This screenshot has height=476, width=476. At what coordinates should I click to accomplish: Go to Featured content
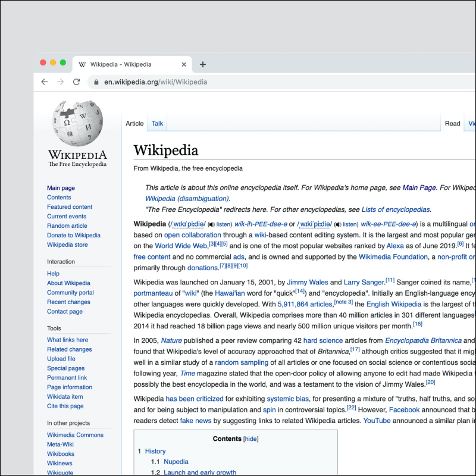click(70, 206)
